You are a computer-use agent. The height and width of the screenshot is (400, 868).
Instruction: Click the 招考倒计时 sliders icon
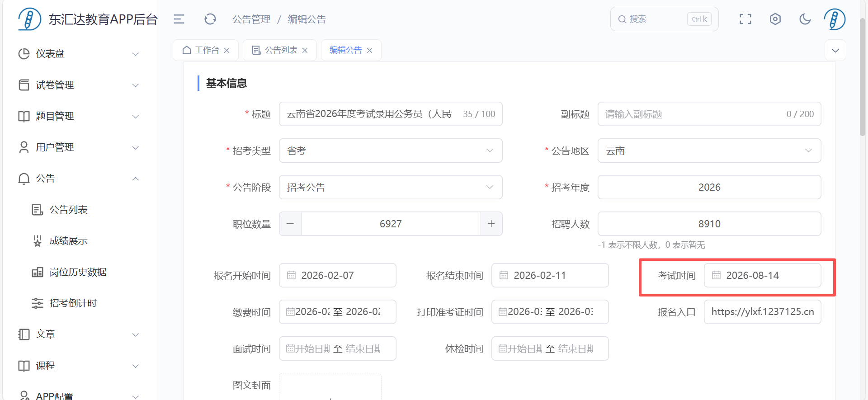tap(38, 303)
